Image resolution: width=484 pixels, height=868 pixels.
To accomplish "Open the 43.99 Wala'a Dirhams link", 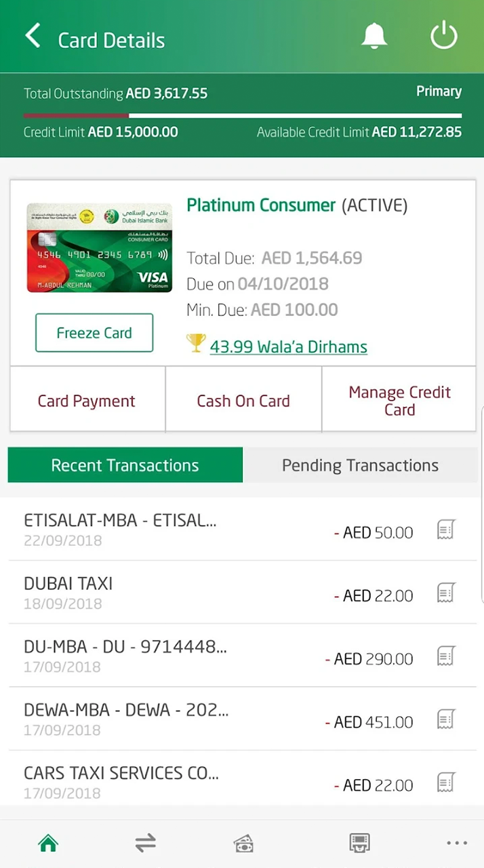I will [x=288, y=347].
